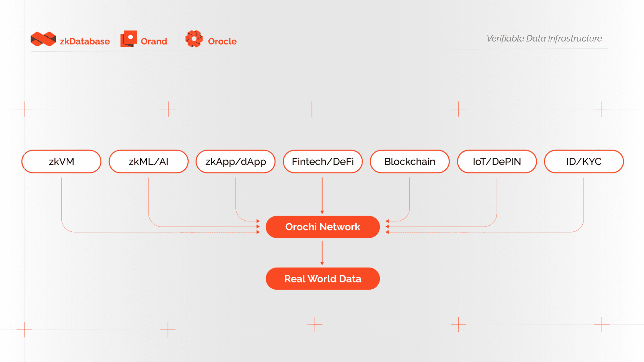
Task: Click the arrow from Fintech/DeFi down to Orochi Network
Action: coord(322,195)
